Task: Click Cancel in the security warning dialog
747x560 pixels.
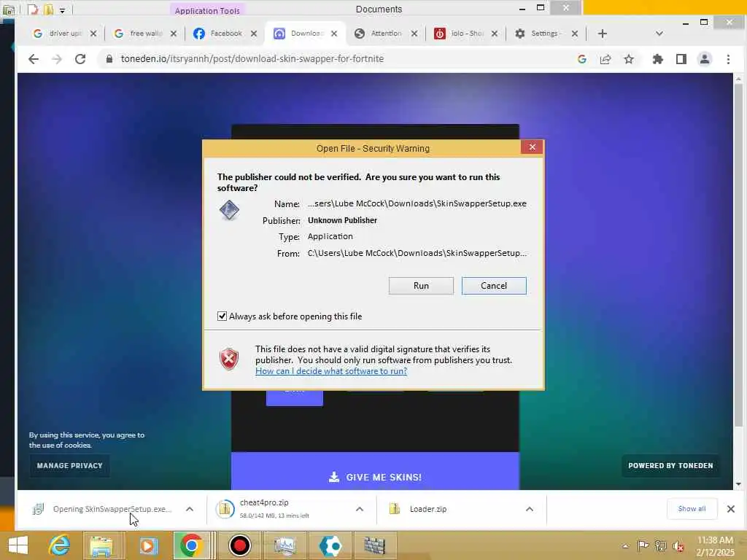Action: 494,286
